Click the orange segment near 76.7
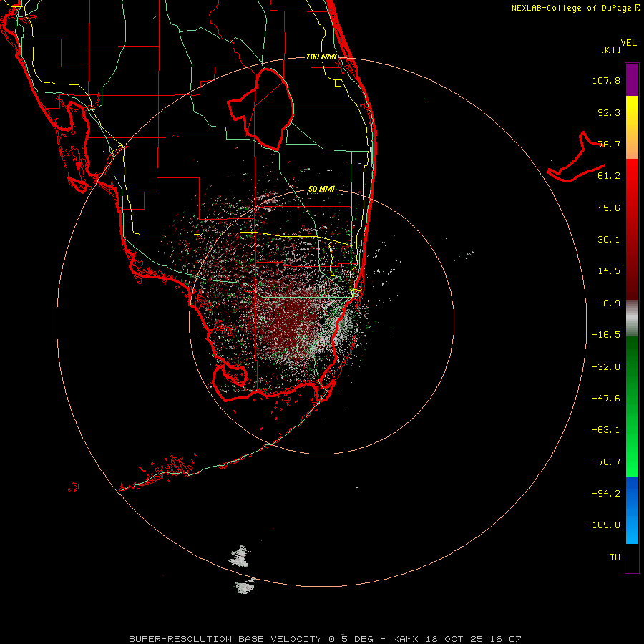This screenshot has height=644, width=644. 632,145
